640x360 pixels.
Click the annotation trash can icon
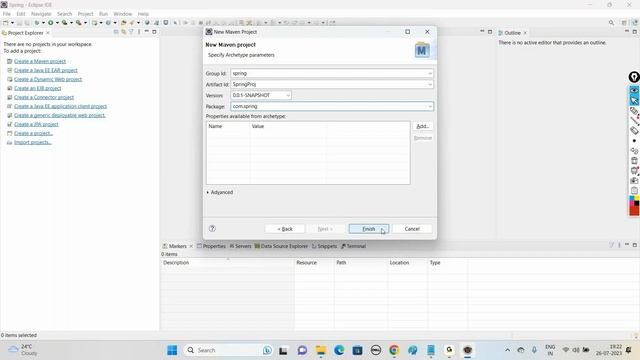(x=634, y=160)
